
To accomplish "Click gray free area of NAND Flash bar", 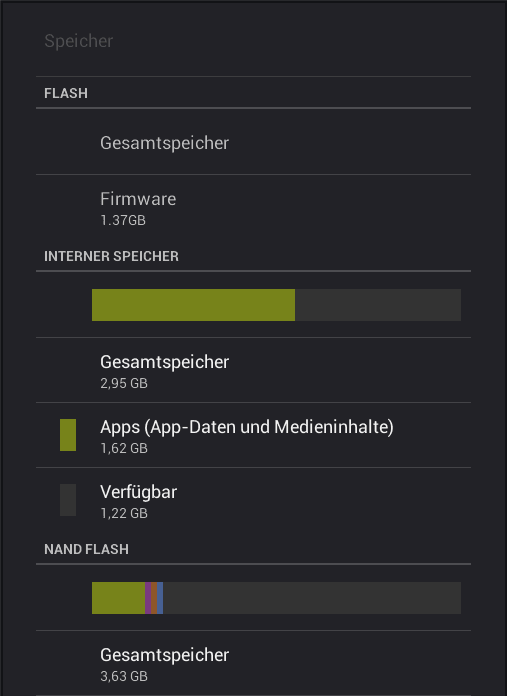I will [312, 598].
